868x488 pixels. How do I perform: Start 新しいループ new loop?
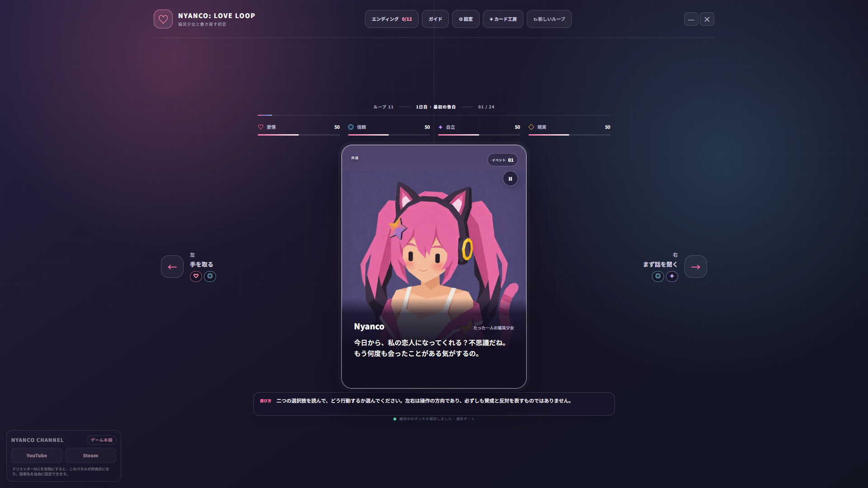pos(549,19)
